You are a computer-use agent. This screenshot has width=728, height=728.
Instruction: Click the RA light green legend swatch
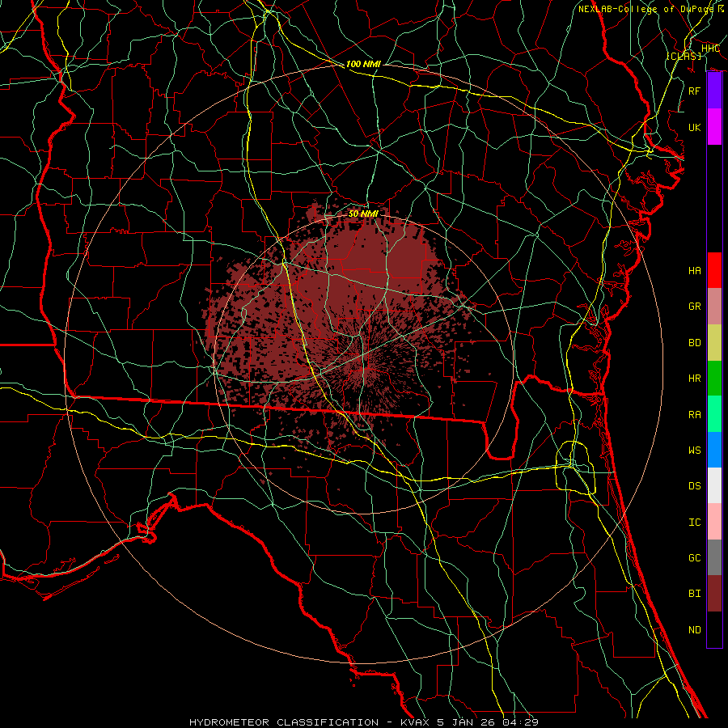714,414
